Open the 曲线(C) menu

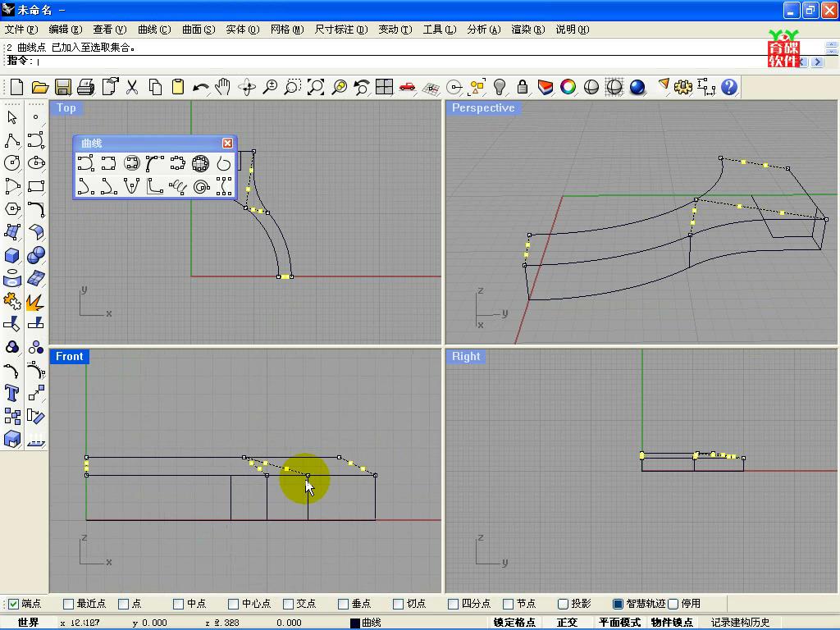pos(154,30)
